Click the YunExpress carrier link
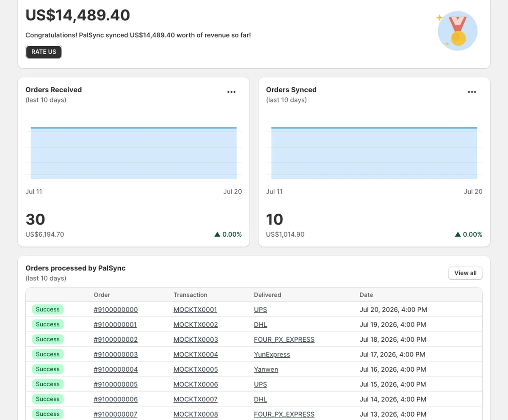 (x=272, y=354)
